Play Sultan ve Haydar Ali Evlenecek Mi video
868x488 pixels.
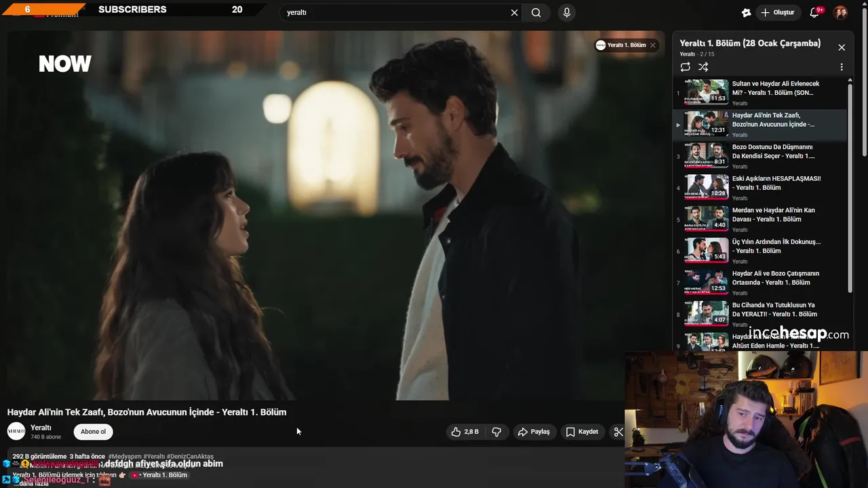759,92
